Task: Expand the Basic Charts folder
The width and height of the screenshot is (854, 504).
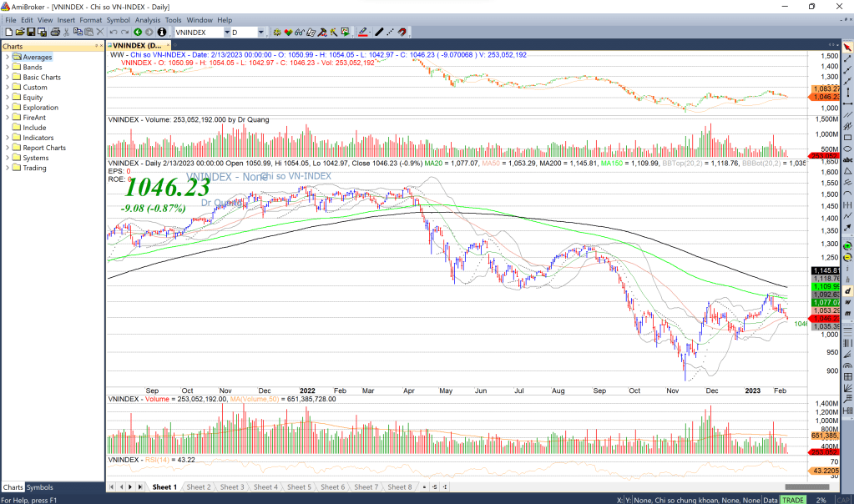Action: pyautogui.click(x=8, y=78)
